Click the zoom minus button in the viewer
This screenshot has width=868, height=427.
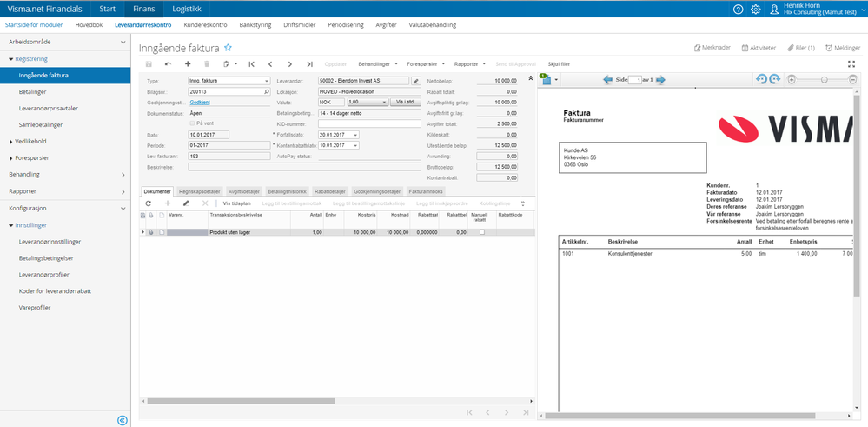(x=853, y=80)
